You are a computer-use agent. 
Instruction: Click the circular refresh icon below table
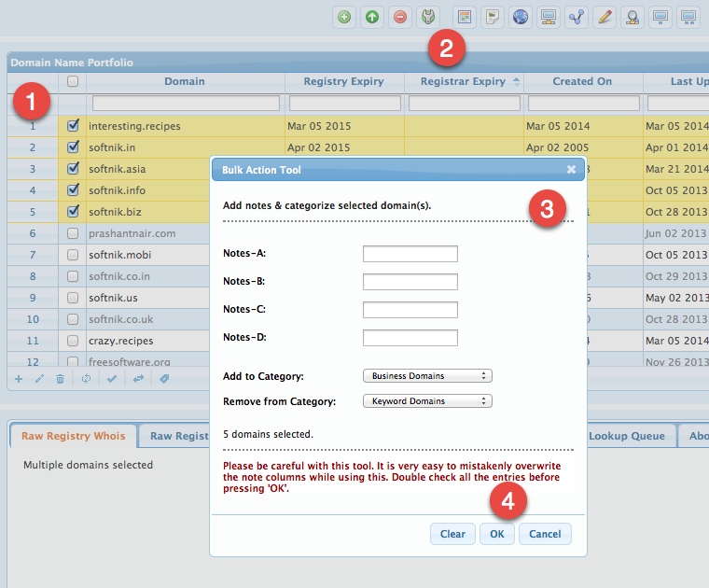click(87, 379)
